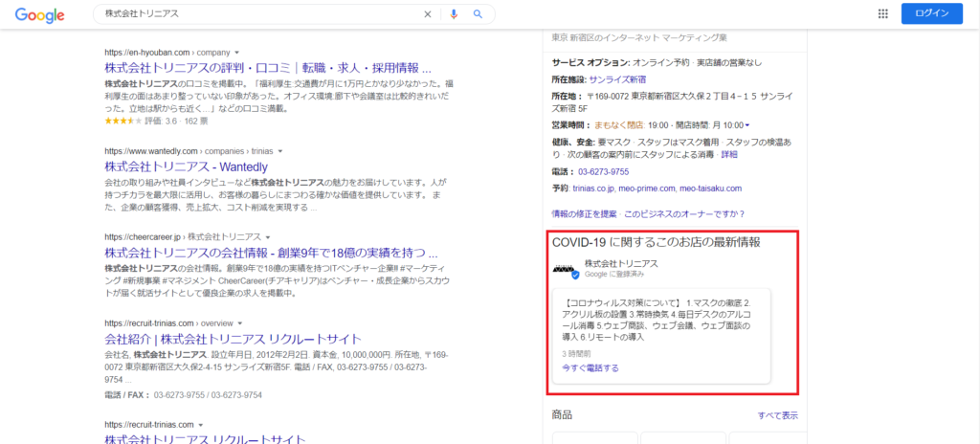Image resolution: width=980 pixels, height=444 pixels.
Task: Open the meo-taisaku.com booking link
Action: 711,188
